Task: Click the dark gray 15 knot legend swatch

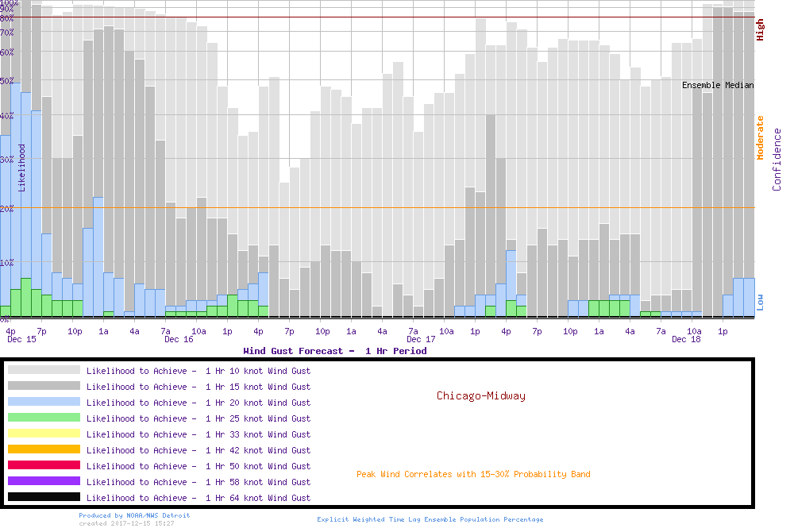Action: click(x=44, y=386)
